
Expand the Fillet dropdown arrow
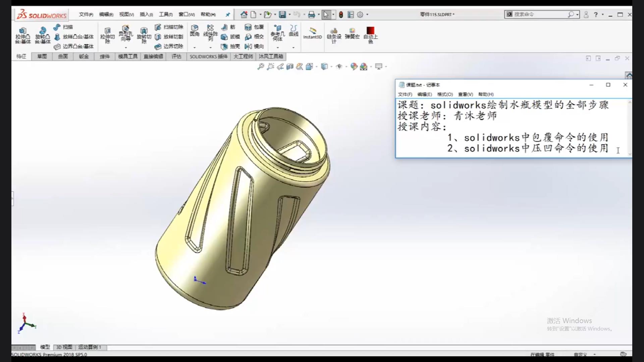[195, 48]
